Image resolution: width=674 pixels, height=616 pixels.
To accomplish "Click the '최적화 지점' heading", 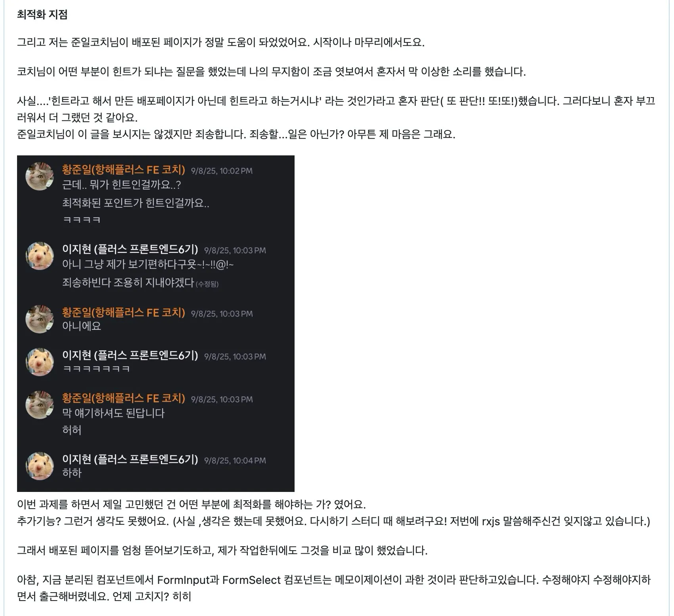I will click(x=42, y=15).
